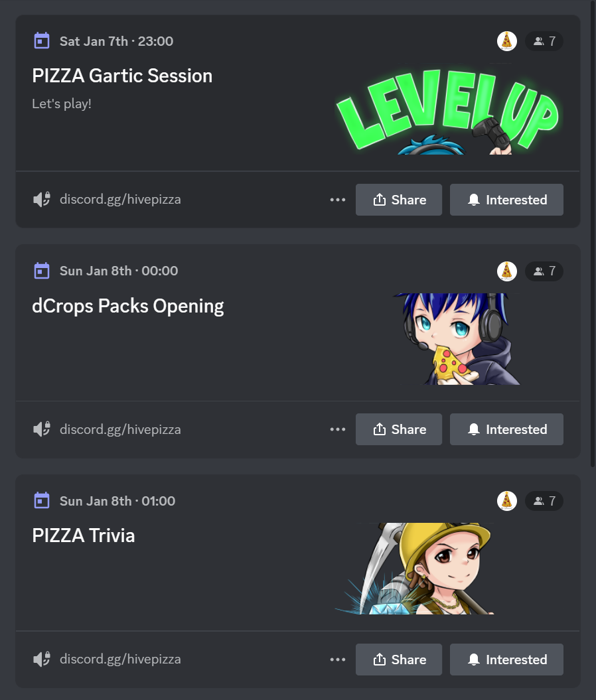Click calendar icon for PIZZA Gartic Session

coord(42,41)
